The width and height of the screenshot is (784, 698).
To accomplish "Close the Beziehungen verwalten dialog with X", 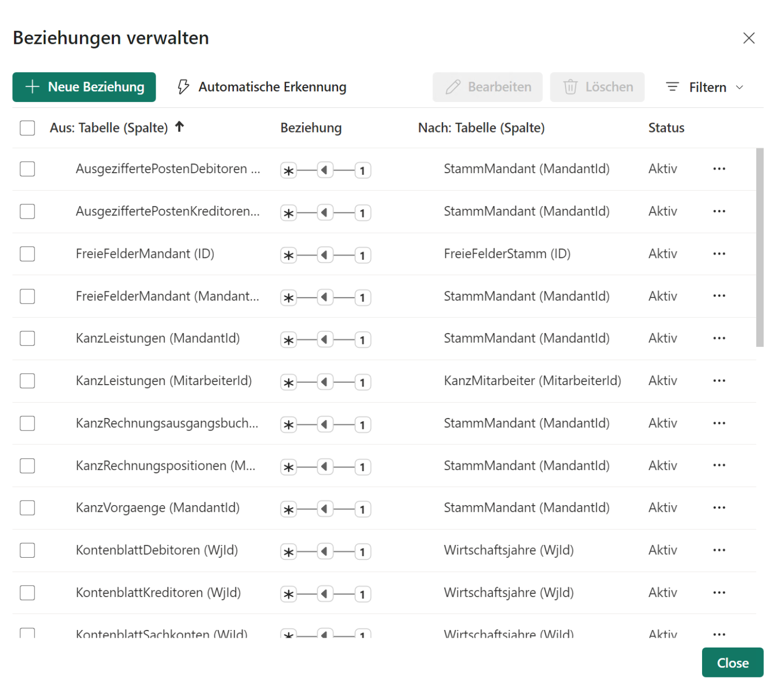I will point(748,38).
